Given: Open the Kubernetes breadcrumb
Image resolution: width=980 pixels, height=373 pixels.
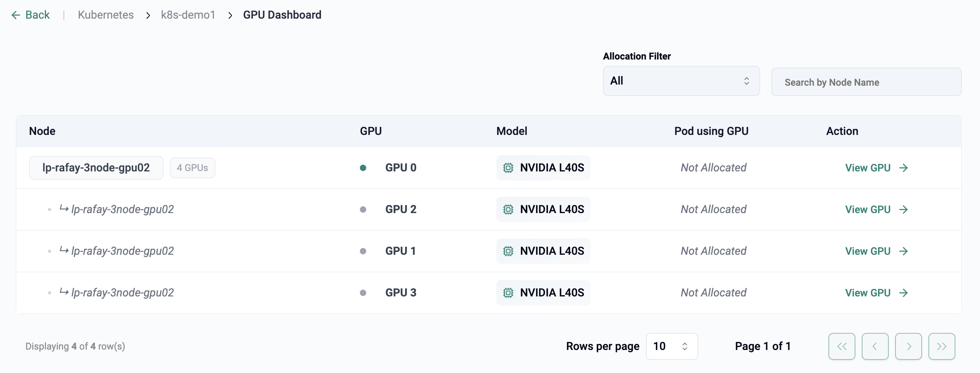Looking at the screenshot, I should click(106, 15).
